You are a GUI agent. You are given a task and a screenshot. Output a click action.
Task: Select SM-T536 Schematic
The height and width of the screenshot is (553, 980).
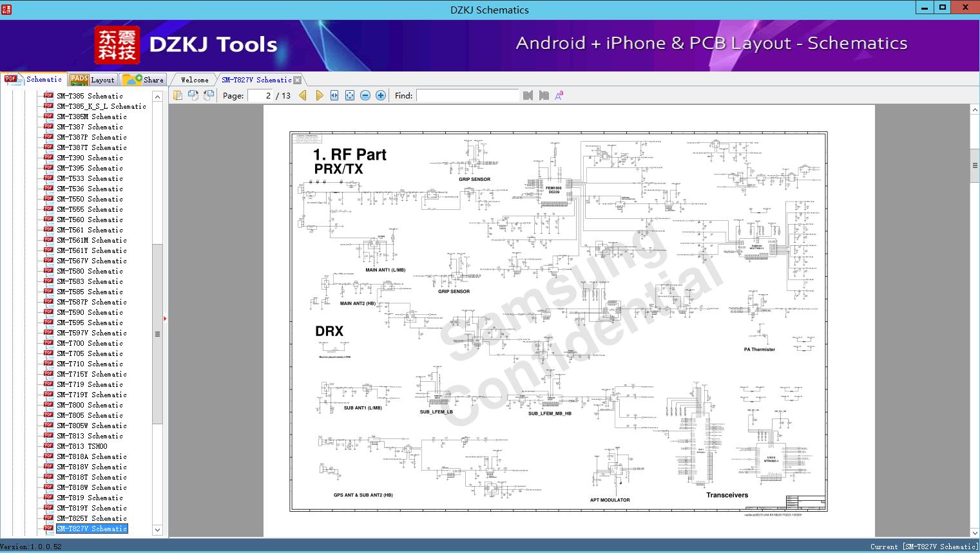tap(90, 189)
